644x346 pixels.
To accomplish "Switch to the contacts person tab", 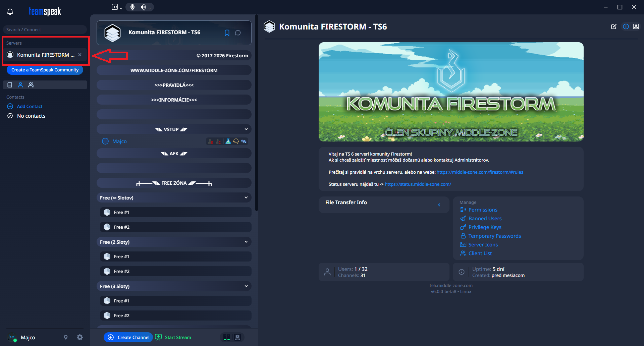I will click(20, 85).
